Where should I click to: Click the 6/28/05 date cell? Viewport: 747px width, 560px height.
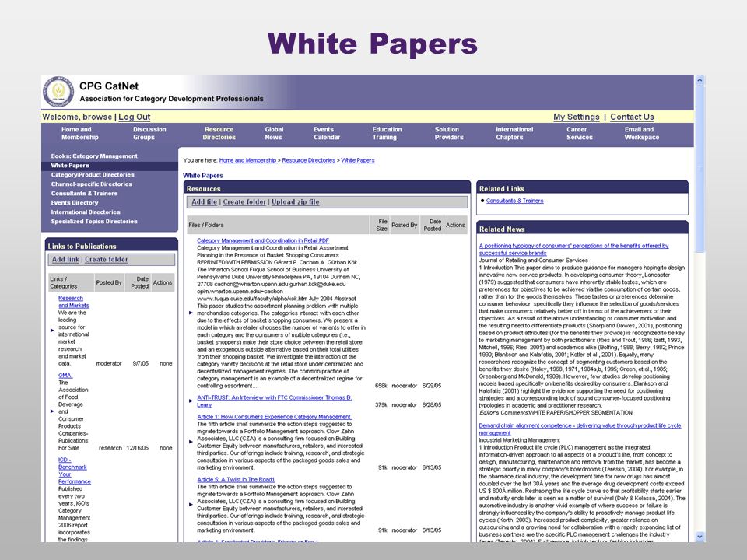pyautogui.click(x=432, y=404)
